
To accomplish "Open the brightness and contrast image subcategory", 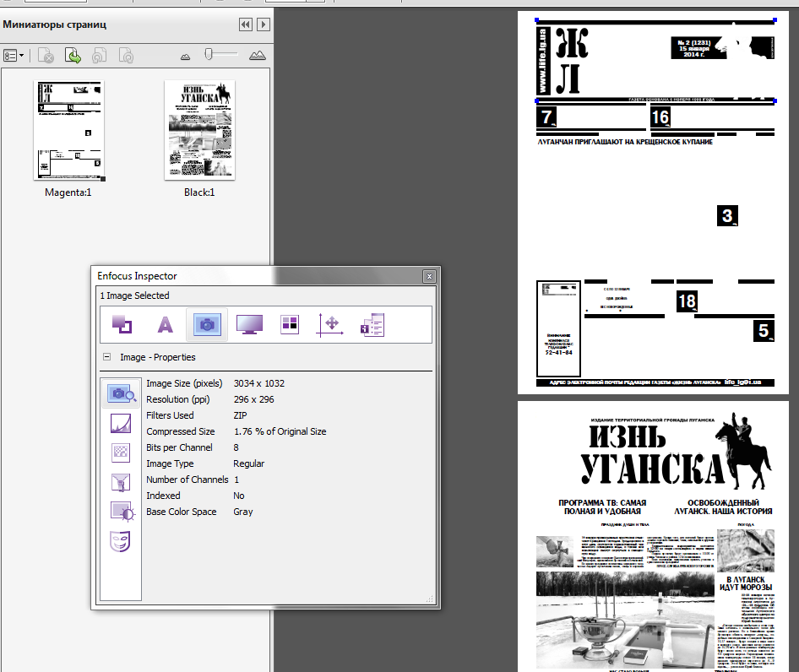I will tap(122, 512).
